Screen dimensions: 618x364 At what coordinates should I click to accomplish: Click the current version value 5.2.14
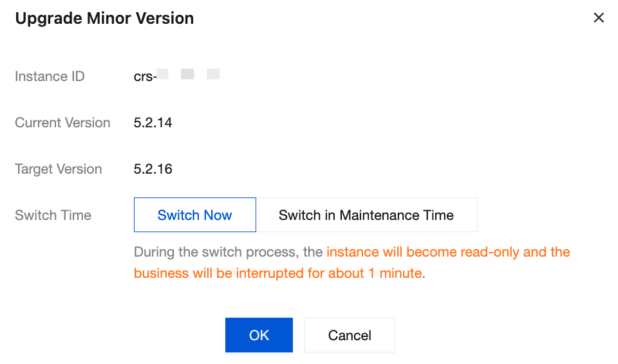153,123
